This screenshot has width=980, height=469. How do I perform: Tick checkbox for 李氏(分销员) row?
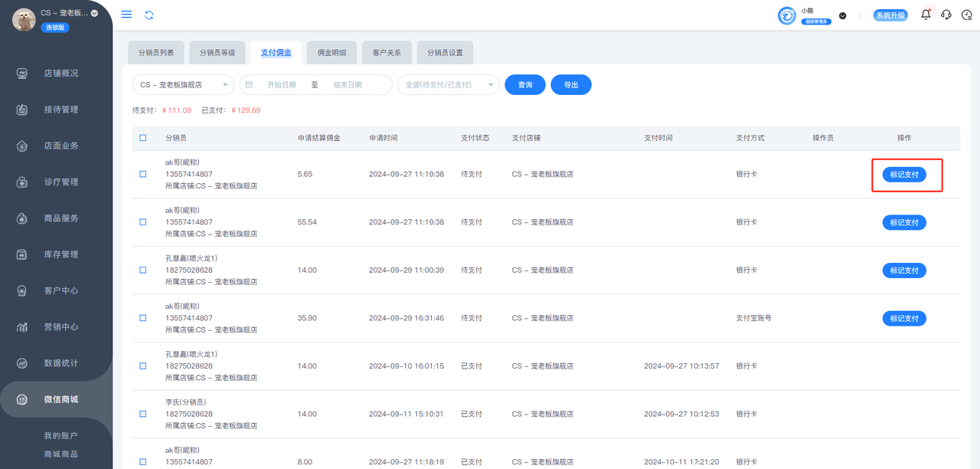(x=143, y=414)
